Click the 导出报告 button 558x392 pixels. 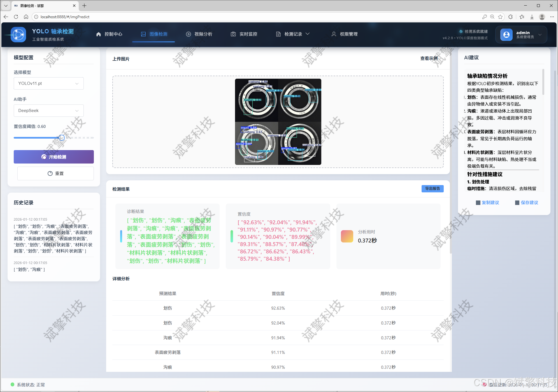[x=432, y=189]
